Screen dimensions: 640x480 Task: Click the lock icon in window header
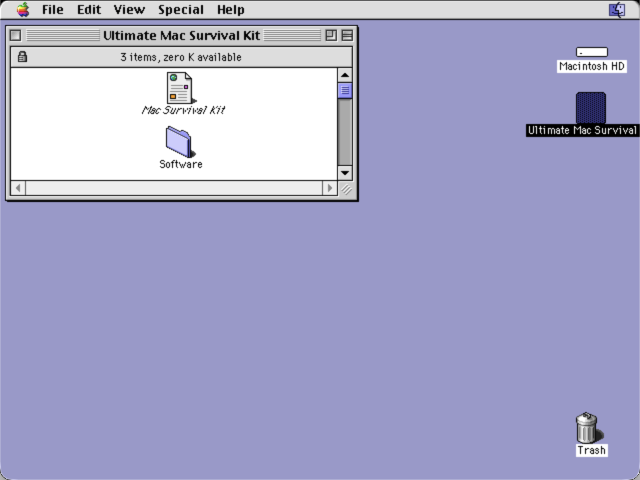[x=22, y=57]
